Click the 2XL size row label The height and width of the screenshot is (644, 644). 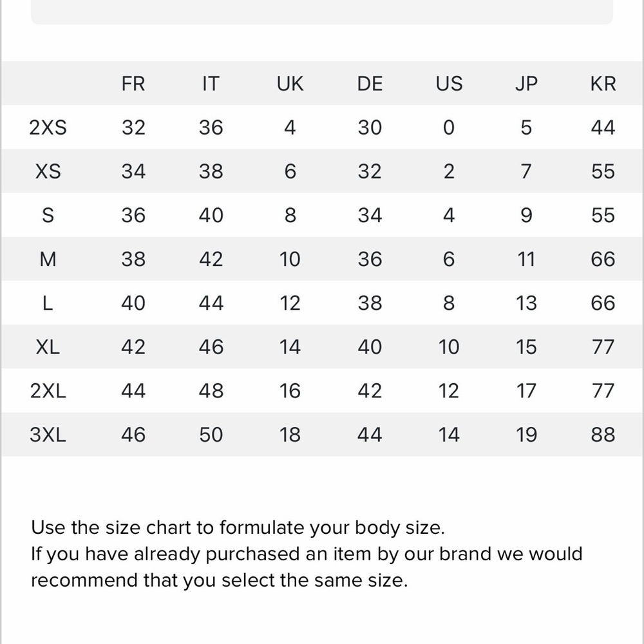pos(48,391)
